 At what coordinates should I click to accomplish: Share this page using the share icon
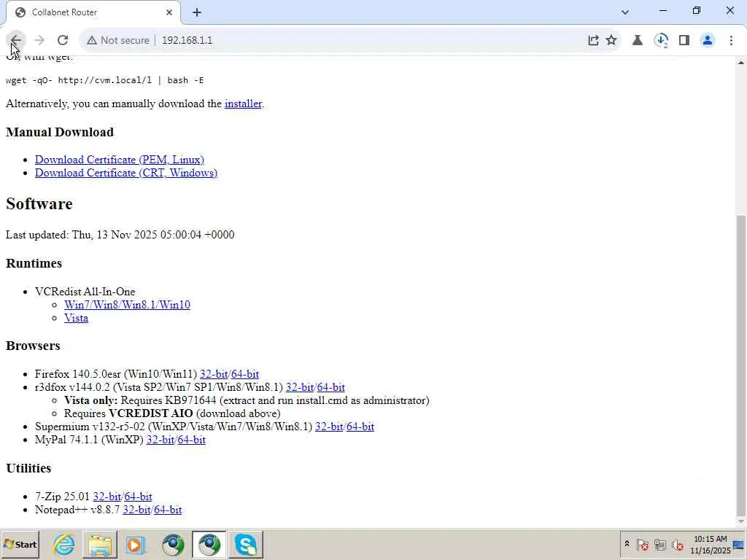[593, 41]
